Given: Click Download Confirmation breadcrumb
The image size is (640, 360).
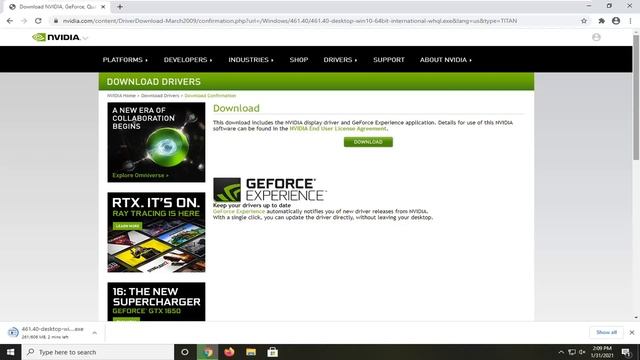Looking at the screenshot, I should (210, 96).
